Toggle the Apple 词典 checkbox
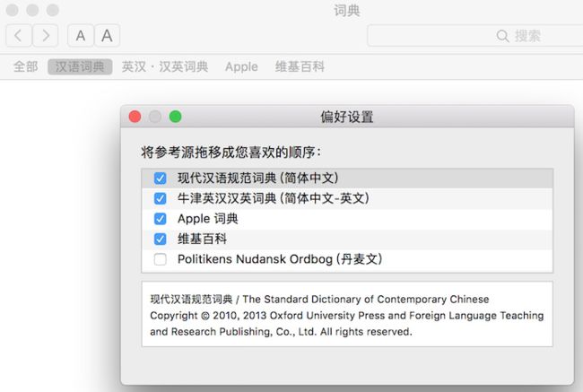The width and height of the screenshot is (583, 392). [x=161, y=219]
